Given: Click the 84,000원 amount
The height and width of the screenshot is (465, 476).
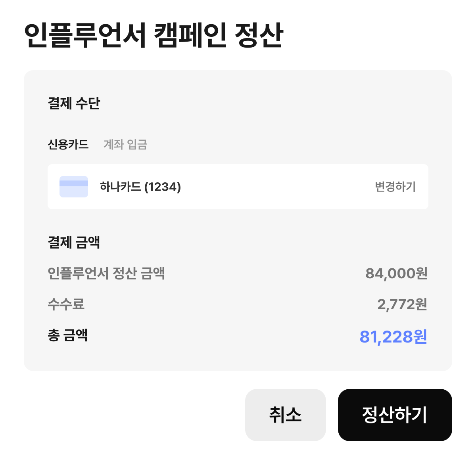Looking at the screenshot, I should 396,273.
